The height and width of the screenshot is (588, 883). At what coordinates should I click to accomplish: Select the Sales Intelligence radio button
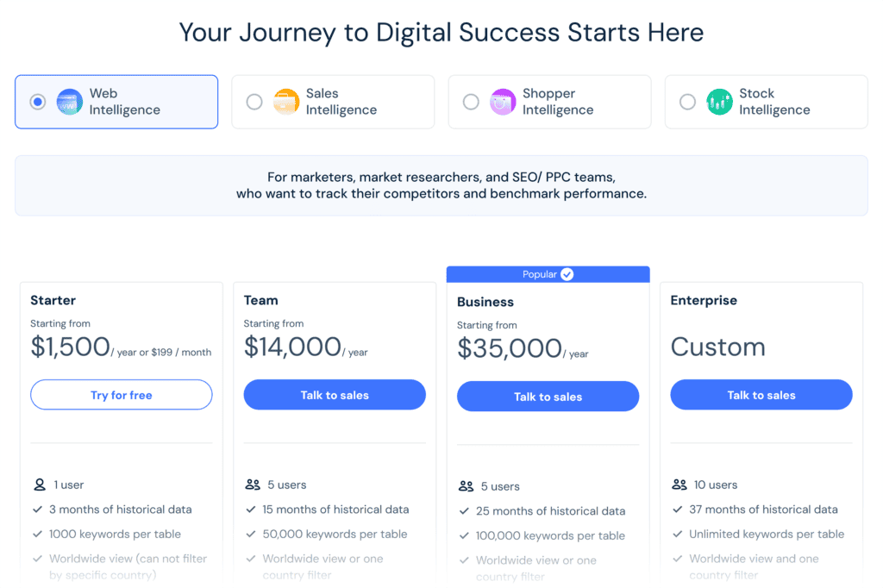click(x=254, y=102)
